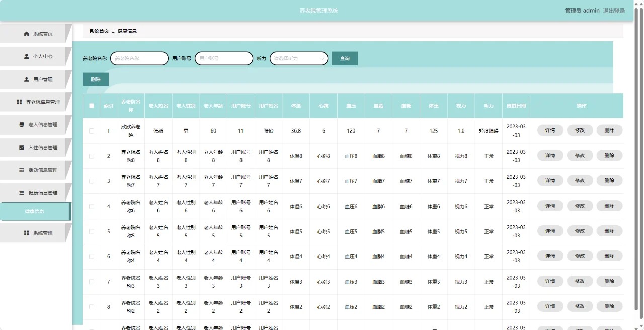Click the 体温 column header

296,106
